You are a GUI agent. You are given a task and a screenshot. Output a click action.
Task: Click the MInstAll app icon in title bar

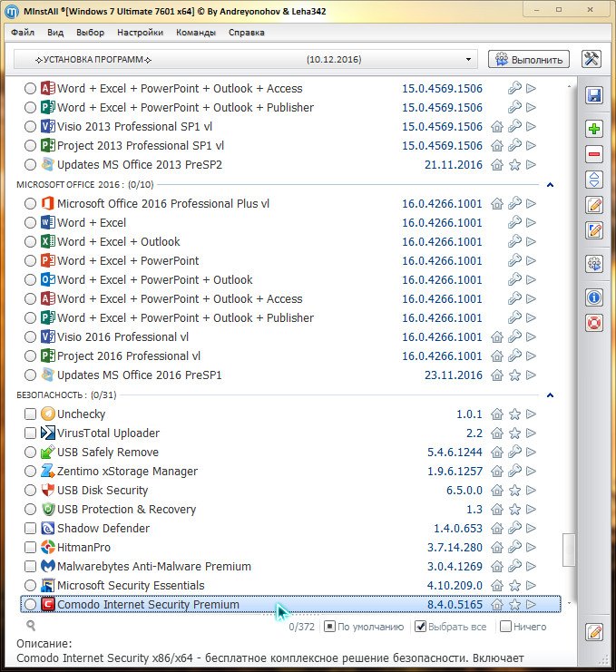click(12, 12)
